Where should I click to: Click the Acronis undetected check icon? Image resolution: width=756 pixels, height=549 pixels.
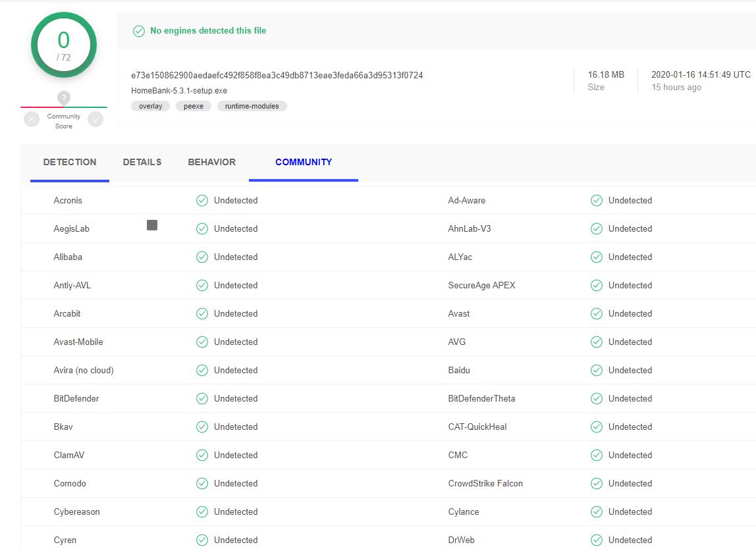click(x=202, y=201)
